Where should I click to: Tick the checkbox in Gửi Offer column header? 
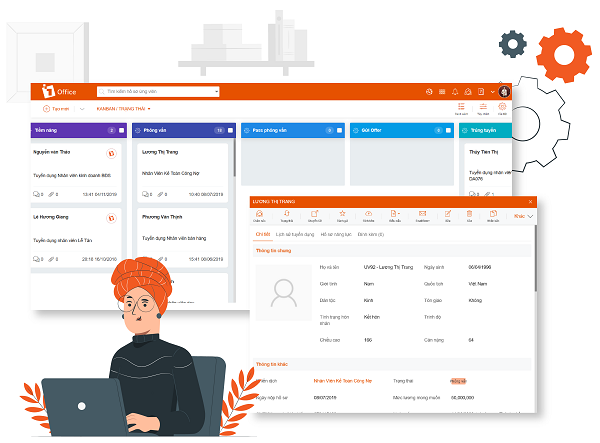click(x=448, y=130)
